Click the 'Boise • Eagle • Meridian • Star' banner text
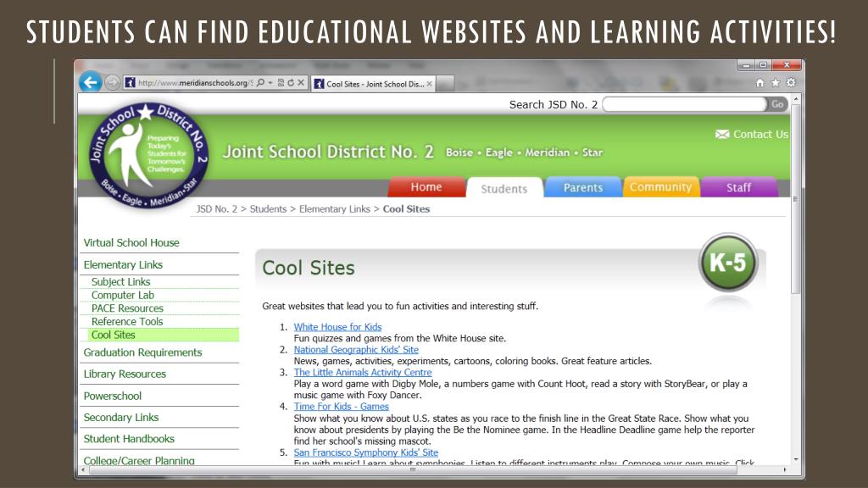 (524, 152)
